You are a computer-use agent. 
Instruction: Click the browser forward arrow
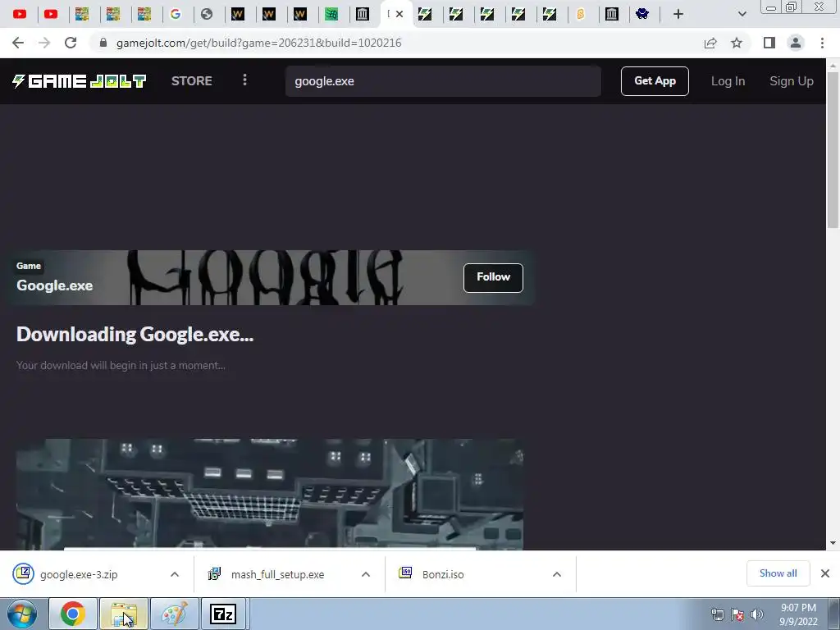pyautogui.click(x=44, y=43)
